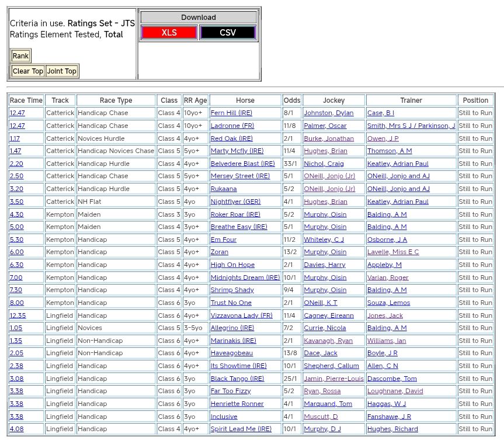Open jockey Johnston, Dylan's page
504x444 pixels.
328,113
